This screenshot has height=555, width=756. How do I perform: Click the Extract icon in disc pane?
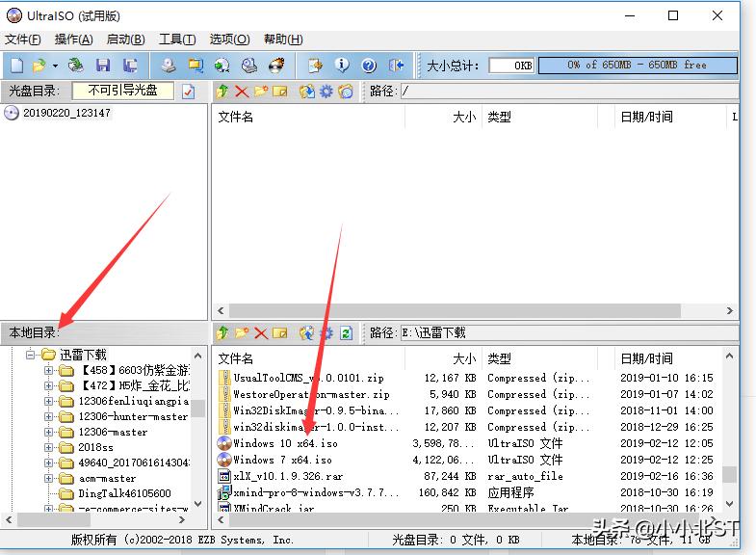point(306,92)
